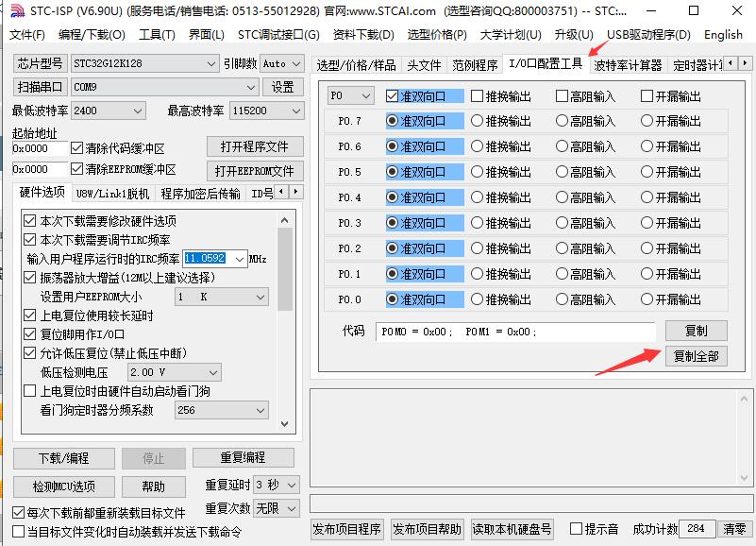Open the 编程/下载(O) menu
Viewport: 756px width, 546px height.
92,35
